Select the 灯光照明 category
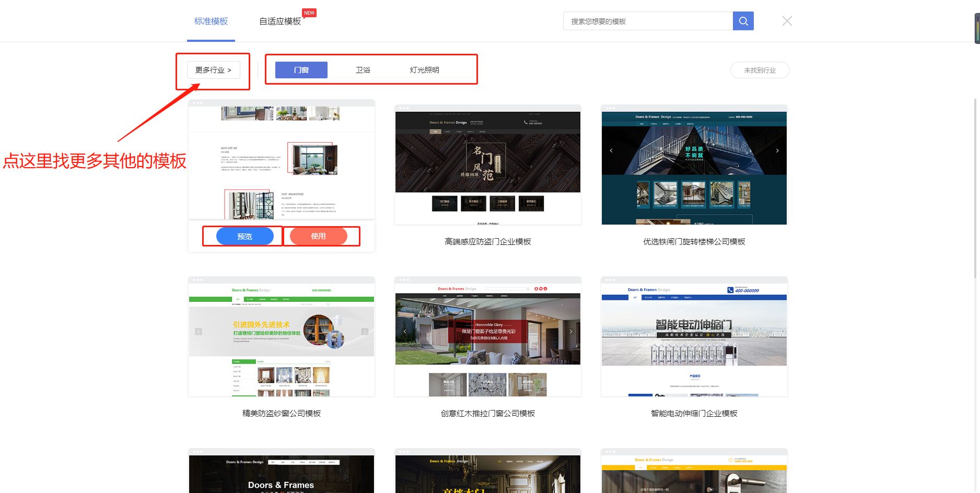Image resolution: width=980 pixels, height=493 pixels. (x=424, y=69)
